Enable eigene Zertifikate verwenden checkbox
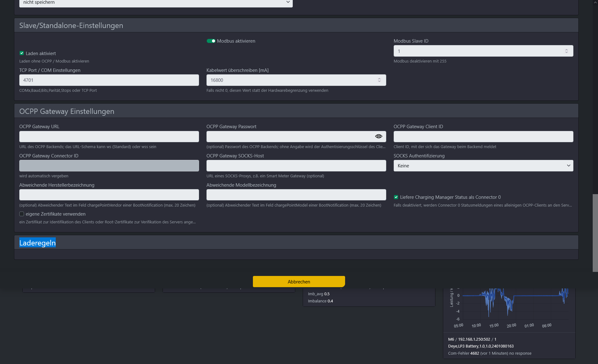Screen dimensions: 598x364 click(22, 214)
